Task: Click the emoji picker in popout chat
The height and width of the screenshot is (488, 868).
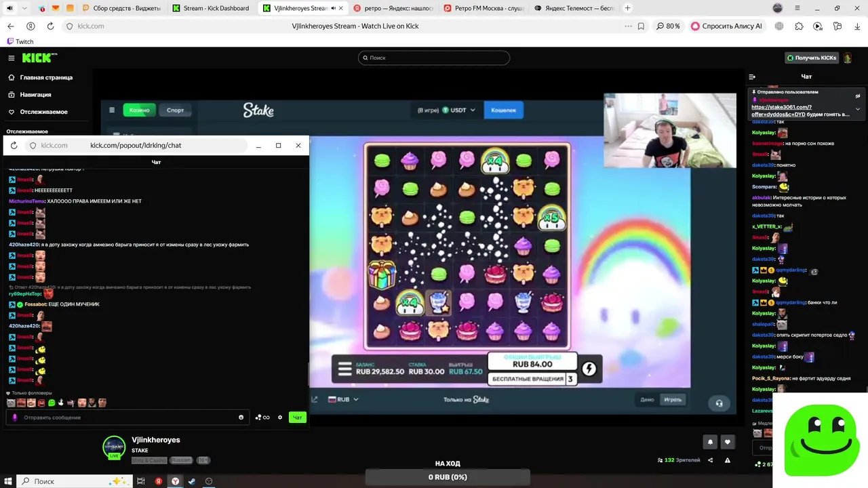Action: 241,418
